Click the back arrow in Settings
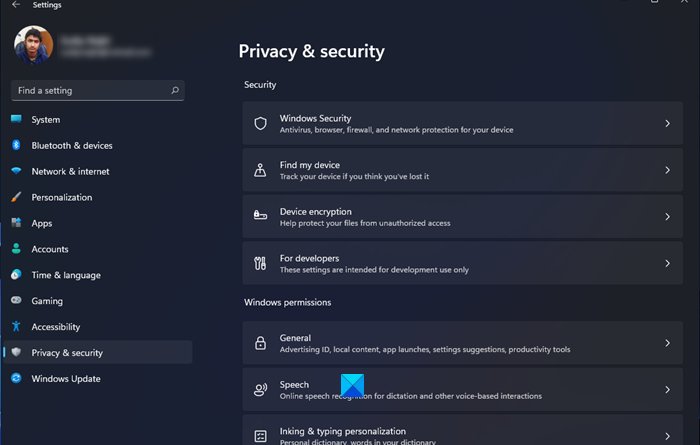This screenshot has height=445, width=700. point(16,4)
